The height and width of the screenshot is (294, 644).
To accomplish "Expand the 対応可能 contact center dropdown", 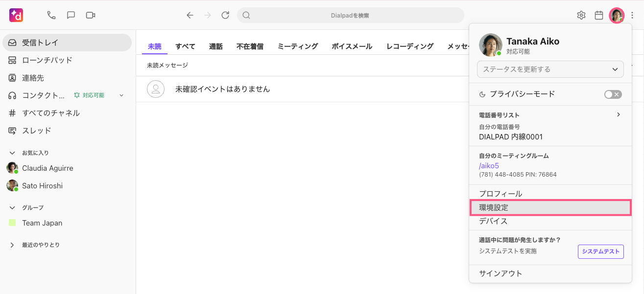I will pyautogui.click(x=121, y=95).
